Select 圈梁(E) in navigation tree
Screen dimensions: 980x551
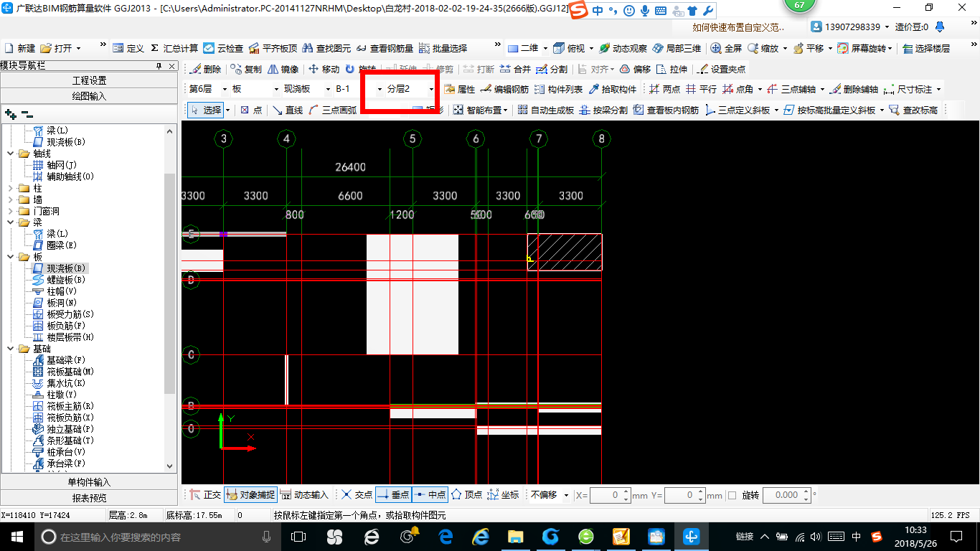click(62, 245)
